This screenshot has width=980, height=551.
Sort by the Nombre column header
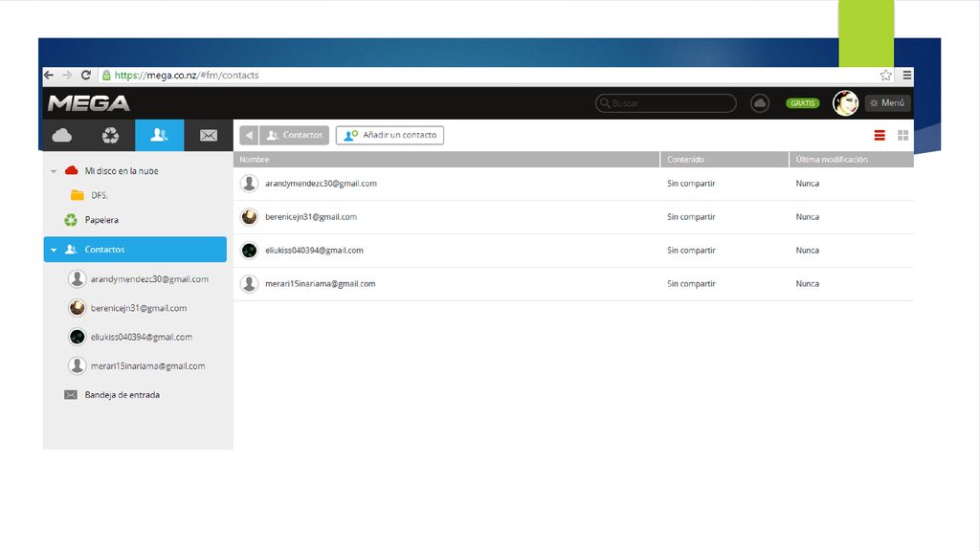[x=446, y=160]
